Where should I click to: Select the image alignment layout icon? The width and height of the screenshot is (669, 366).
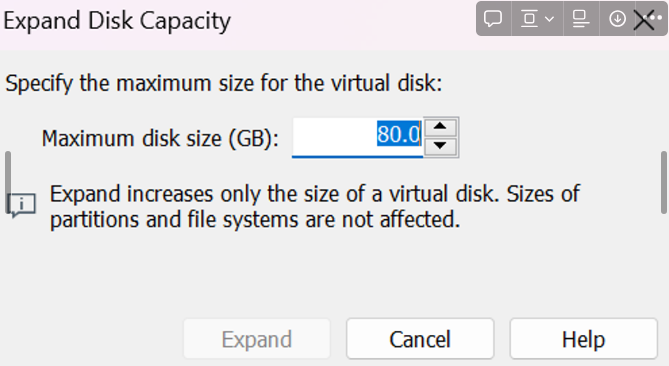[529, 19]
